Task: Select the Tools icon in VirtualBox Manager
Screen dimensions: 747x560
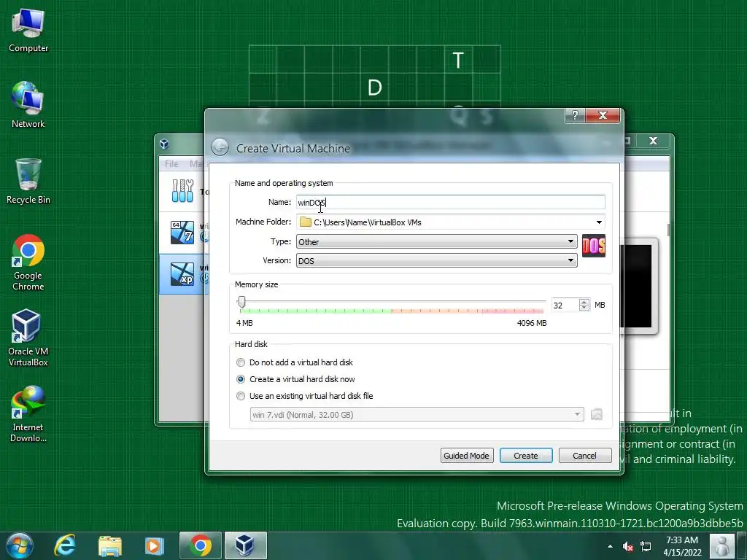Action: pos(182,190)
